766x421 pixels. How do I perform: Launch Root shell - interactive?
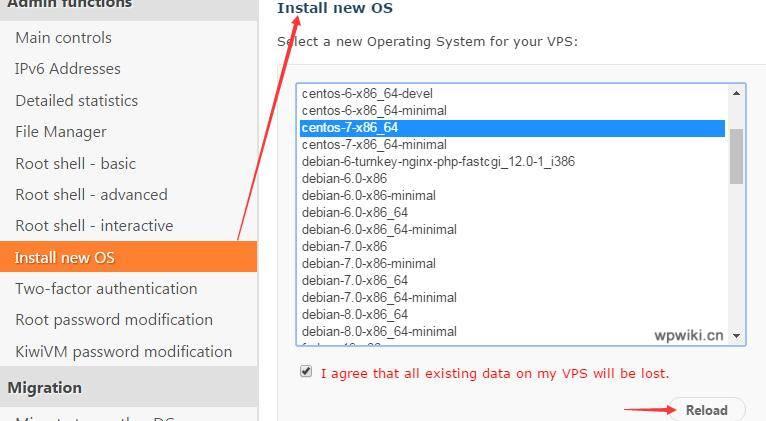coord(94,226)
